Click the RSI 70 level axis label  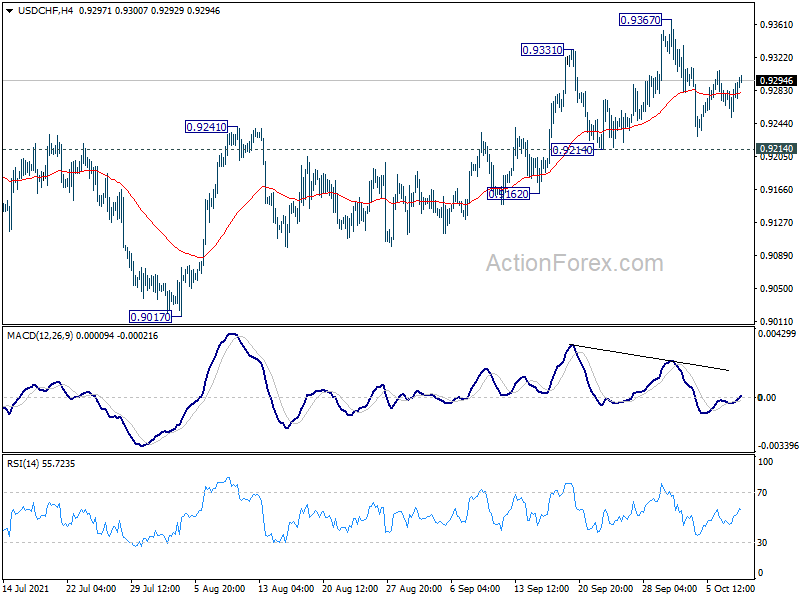[x=762, y=493]
